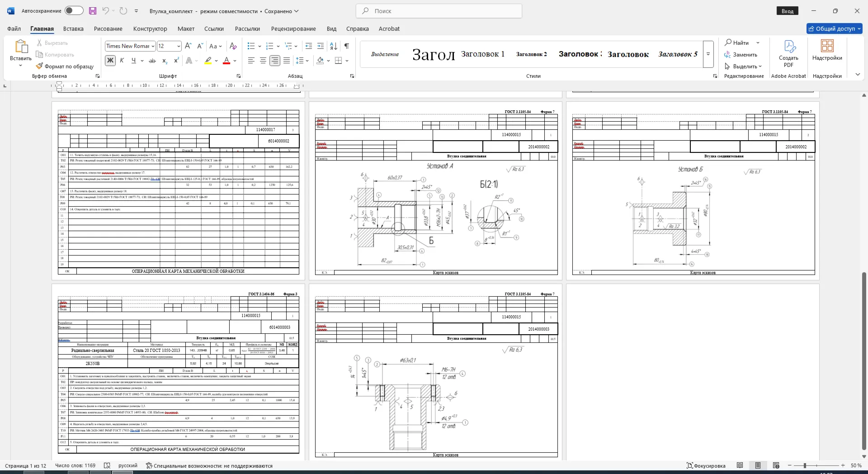This screenshot has height=474, width=868.
Task: Open the Acrobat tab
Action: click(x=389, y=28)
